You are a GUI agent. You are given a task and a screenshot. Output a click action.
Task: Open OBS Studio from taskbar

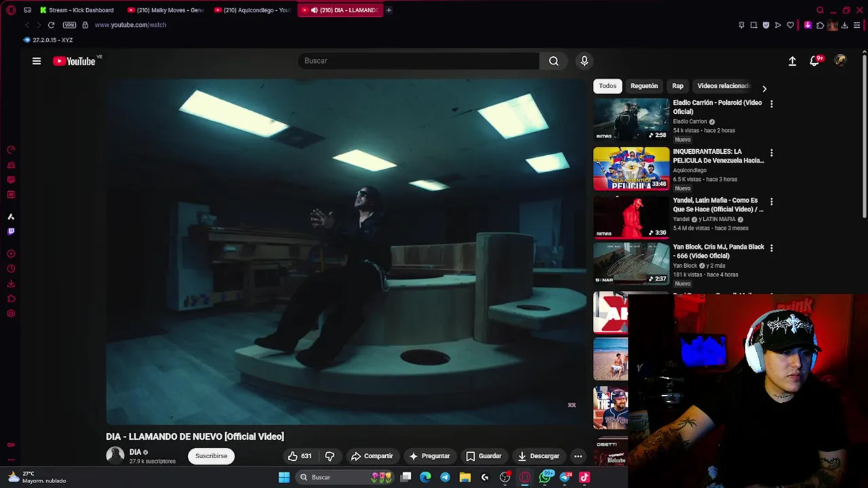click(505, 477)
